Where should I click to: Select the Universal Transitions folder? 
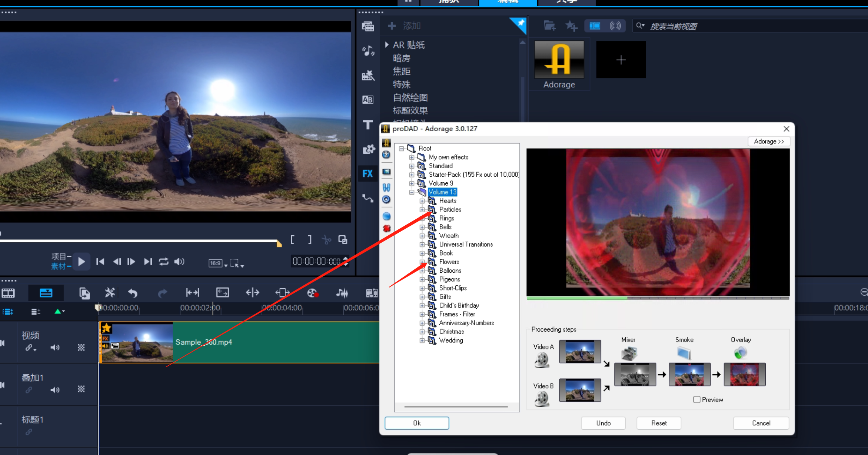tap(466, 244)
